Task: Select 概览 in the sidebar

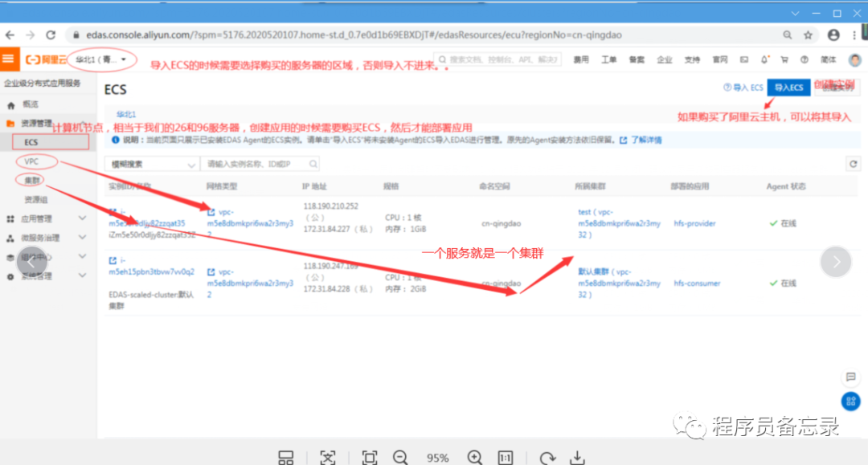Action: (31, 104)
